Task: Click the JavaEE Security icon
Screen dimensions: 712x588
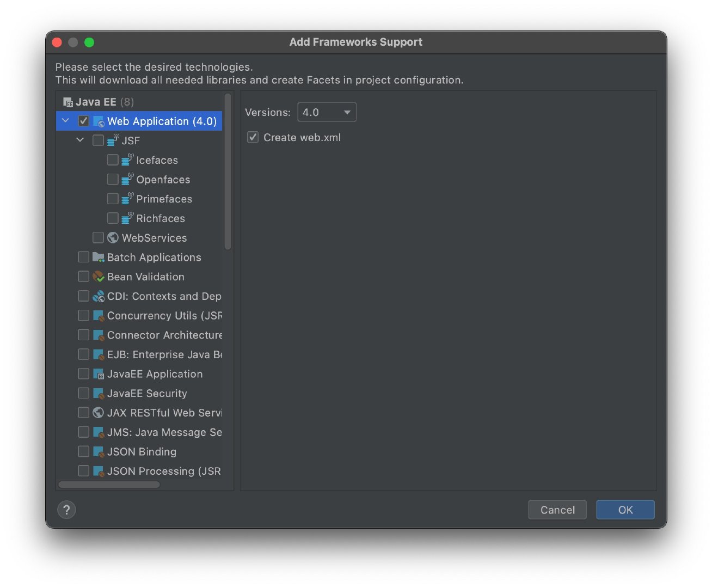Action: [x=99, y=393]
